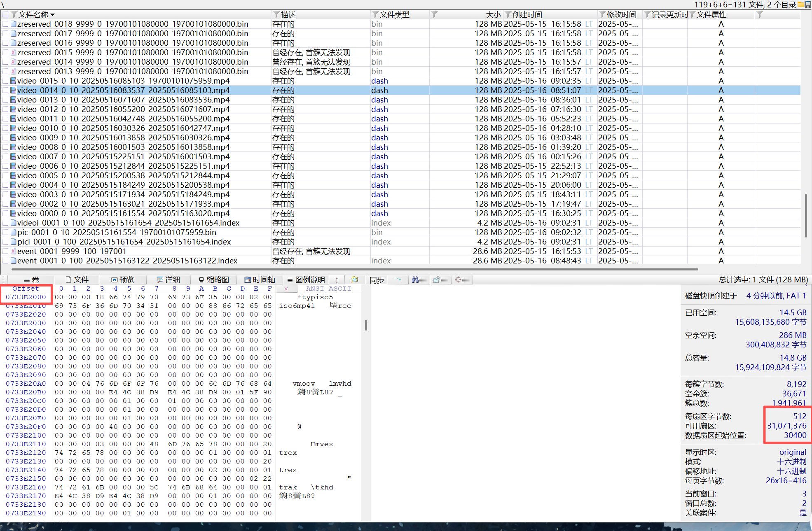Viewport: 812px width, 531px height.
Task: Switch to the 预览 tab
Action: (123, 280)
